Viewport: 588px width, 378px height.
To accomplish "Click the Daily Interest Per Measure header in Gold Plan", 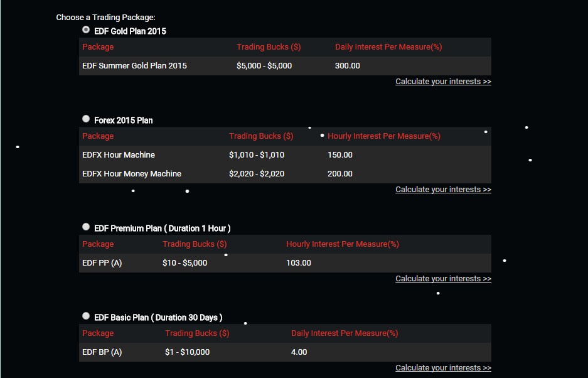I will coord(388,47).
